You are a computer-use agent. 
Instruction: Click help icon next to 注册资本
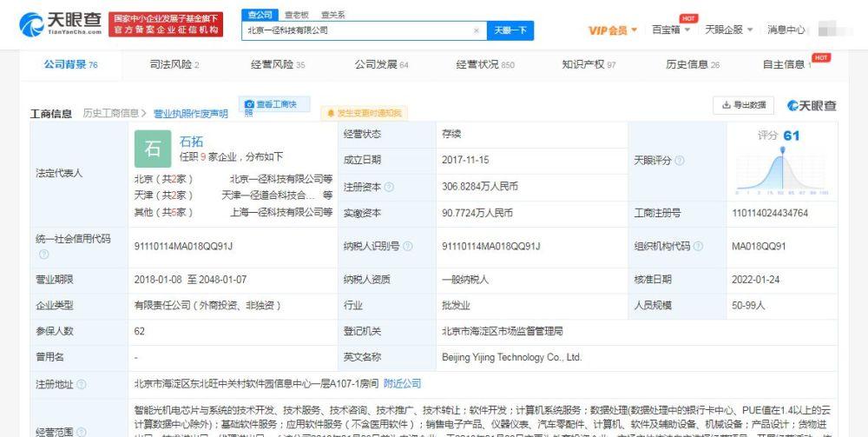tap(389, 187)
